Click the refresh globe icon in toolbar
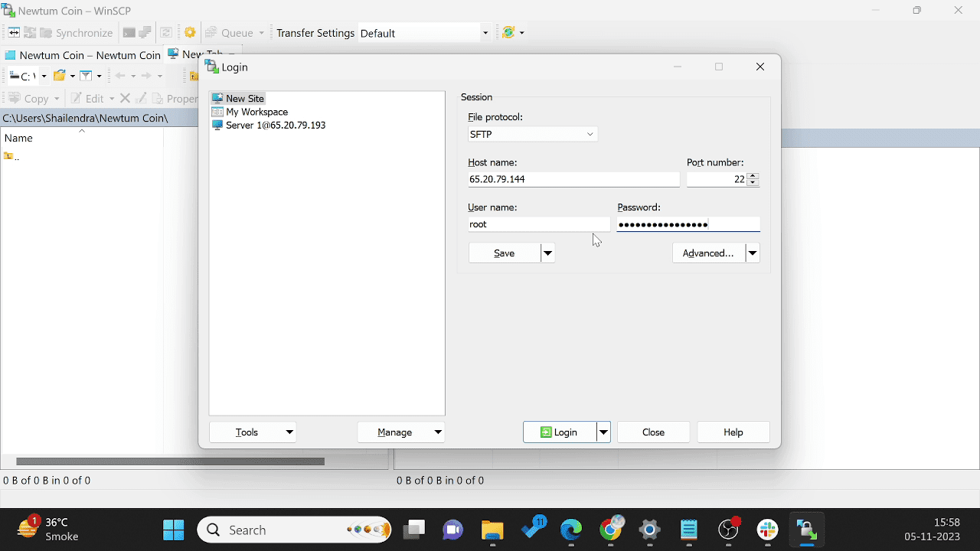Viewport: 980px width, 551px height. click(508, 33)
